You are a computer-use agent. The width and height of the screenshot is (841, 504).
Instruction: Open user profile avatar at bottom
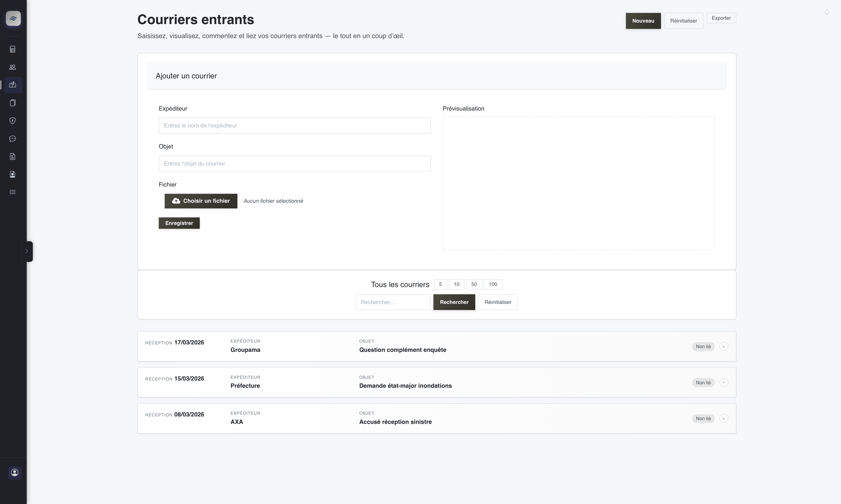pyautogui.click(x=15, y=472)
